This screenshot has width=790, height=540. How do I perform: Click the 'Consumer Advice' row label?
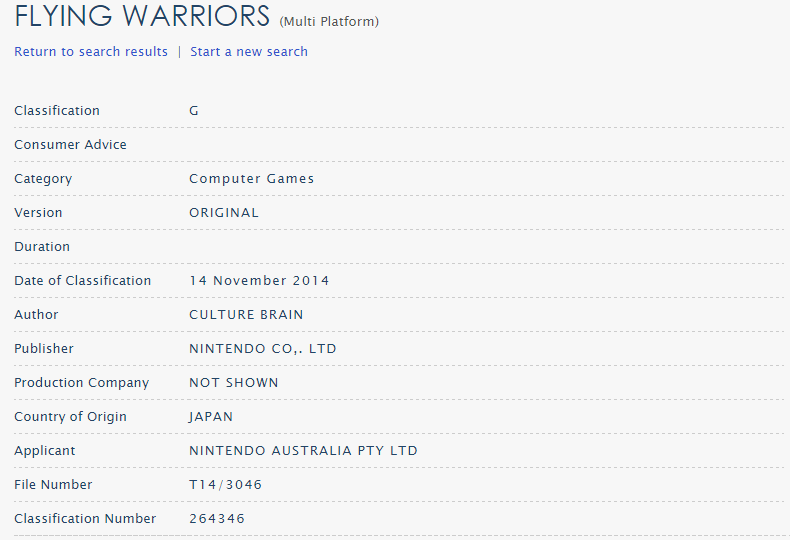(x=70, y=145)
